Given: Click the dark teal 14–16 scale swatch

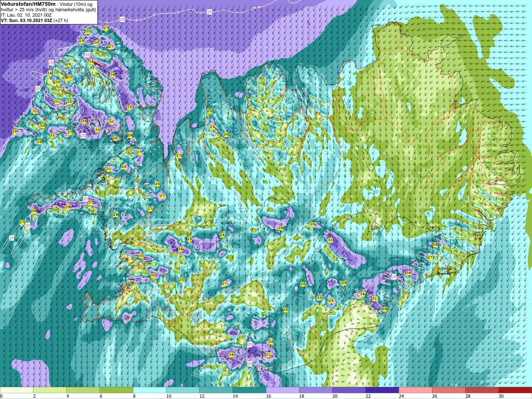Looking at the screenshot, I should (249, 390).
